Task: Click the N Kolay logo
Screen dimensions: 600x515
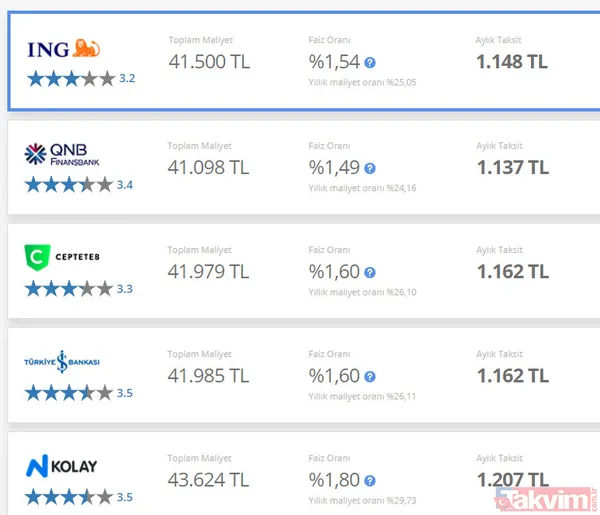Action: (x=62, y=466)
